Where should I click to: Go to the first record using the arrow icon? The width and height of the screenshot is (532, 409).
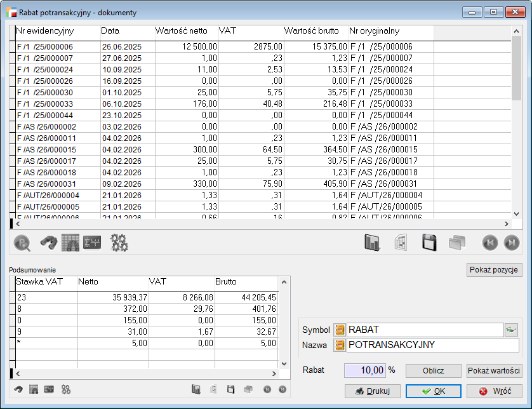pos(489,243)
